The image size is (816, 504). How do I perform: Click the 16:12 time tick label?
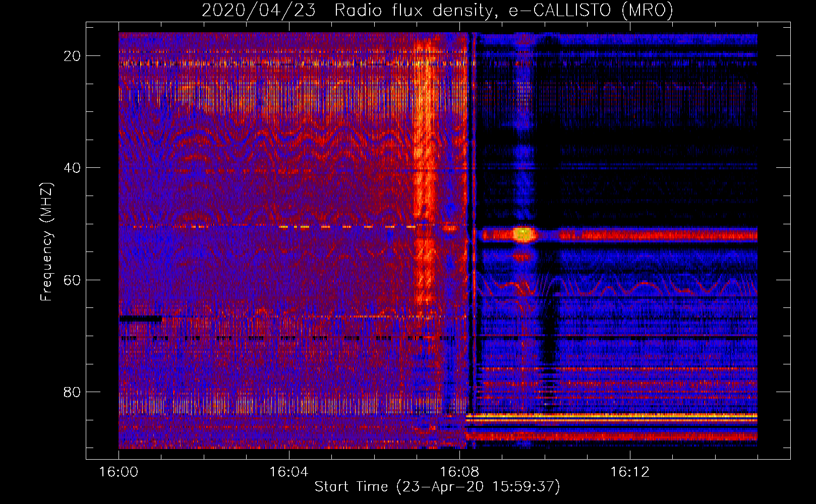pos(630,472)
